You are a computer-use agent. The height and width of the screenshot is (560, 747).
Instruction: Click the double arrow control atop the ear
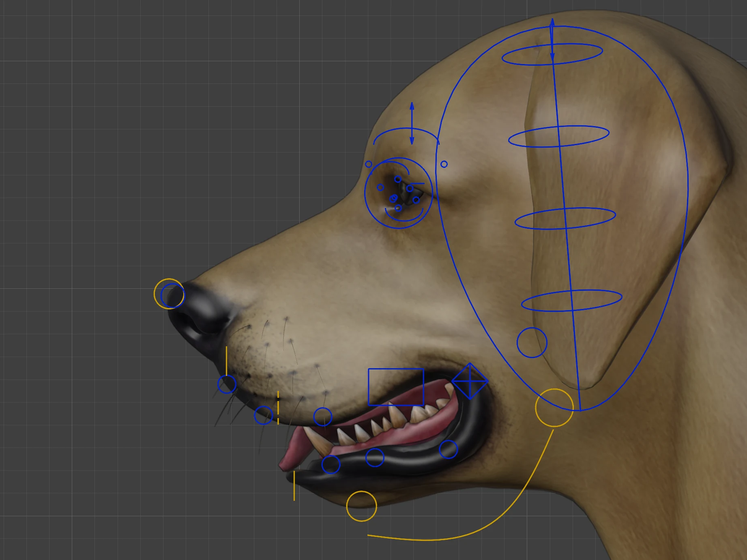(x=552, y=40)
